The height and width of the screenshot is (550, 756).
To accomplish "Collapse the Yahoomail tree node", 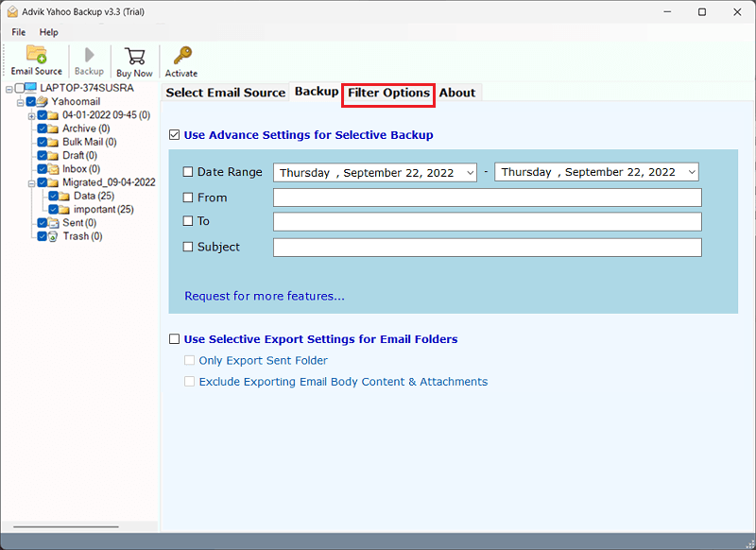I will [x=20, y=103].
